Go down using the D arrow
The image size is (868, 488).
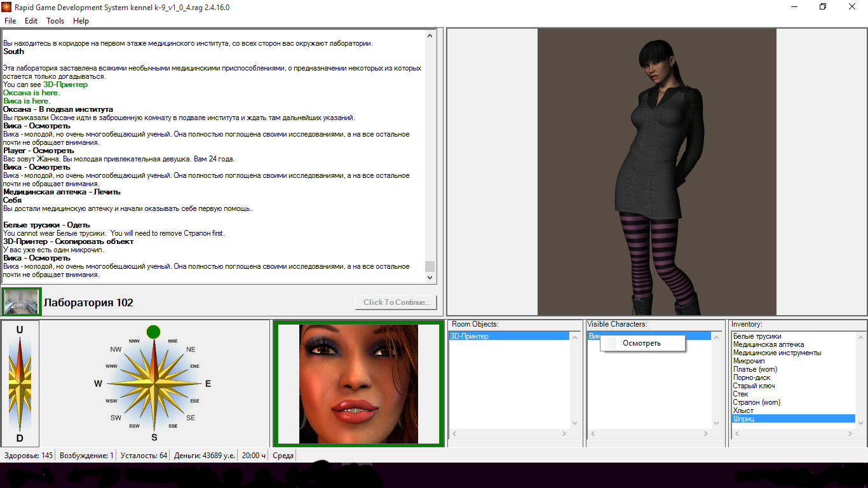coord(20,438)
